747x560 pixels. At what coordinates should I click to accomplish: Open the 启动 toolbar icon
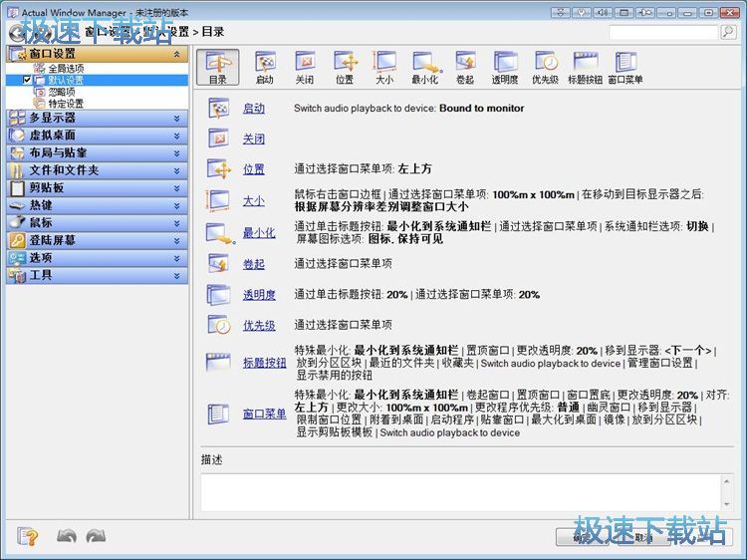[x=264, y=67]
